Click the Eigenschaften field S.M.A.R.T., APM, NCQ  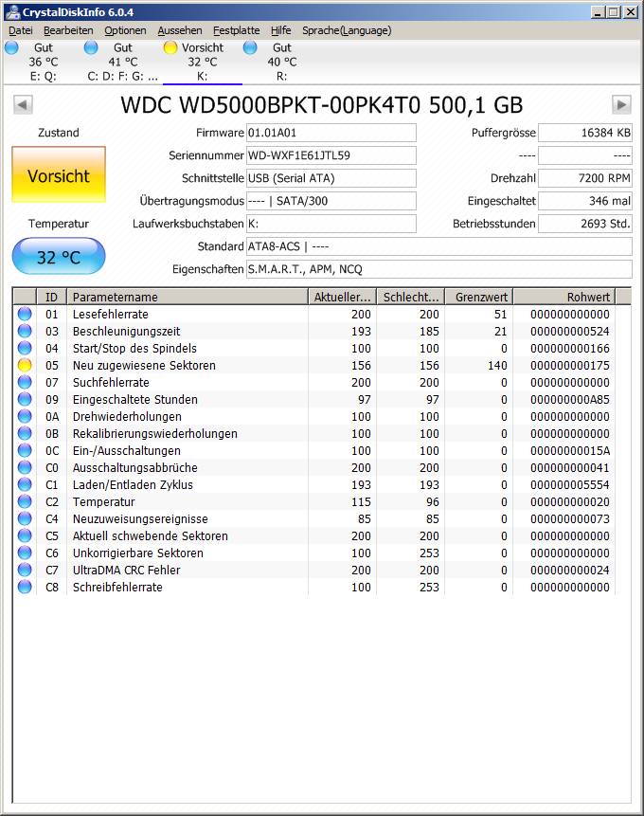click(439, 269)
